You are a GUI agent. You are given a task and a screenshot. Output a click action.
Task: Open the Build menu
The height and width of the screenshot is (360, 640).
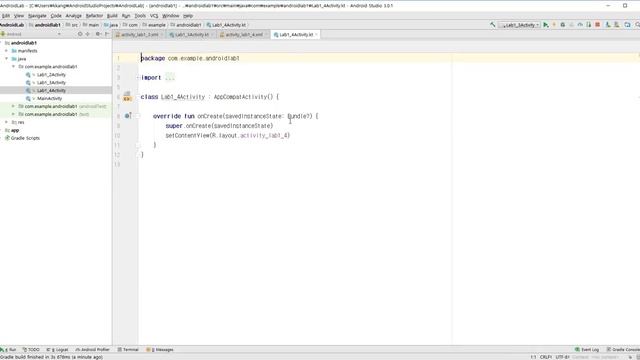(112, 16)
